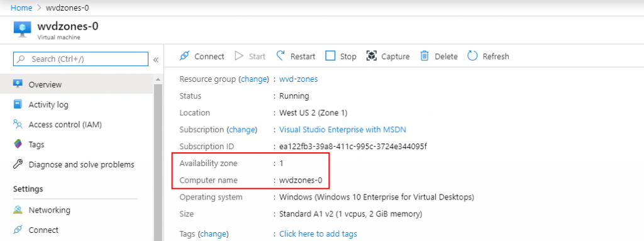
Task: Click the Search (Ctrl+/) input field
Action: (80, 59)
